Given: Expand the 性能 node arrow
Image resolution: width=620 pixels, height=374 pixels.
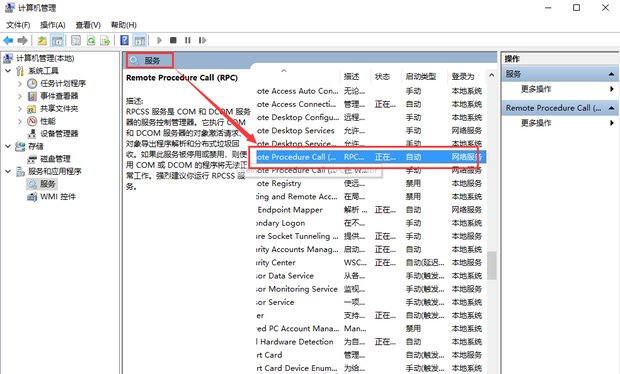Looking at the screenshot, I should (x=20, y=121).
